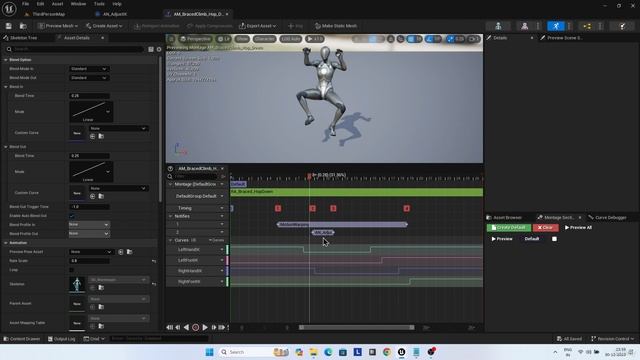640x360 pixels.
Task: Browse to Blend In Custom Curve asset
Action: pos(101,136)
